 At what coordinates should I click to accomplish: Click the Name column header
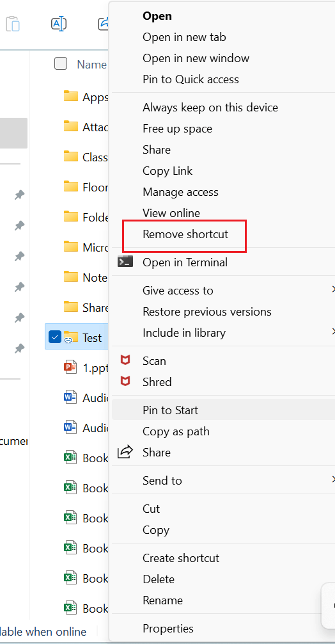click(x=92, y=64)
